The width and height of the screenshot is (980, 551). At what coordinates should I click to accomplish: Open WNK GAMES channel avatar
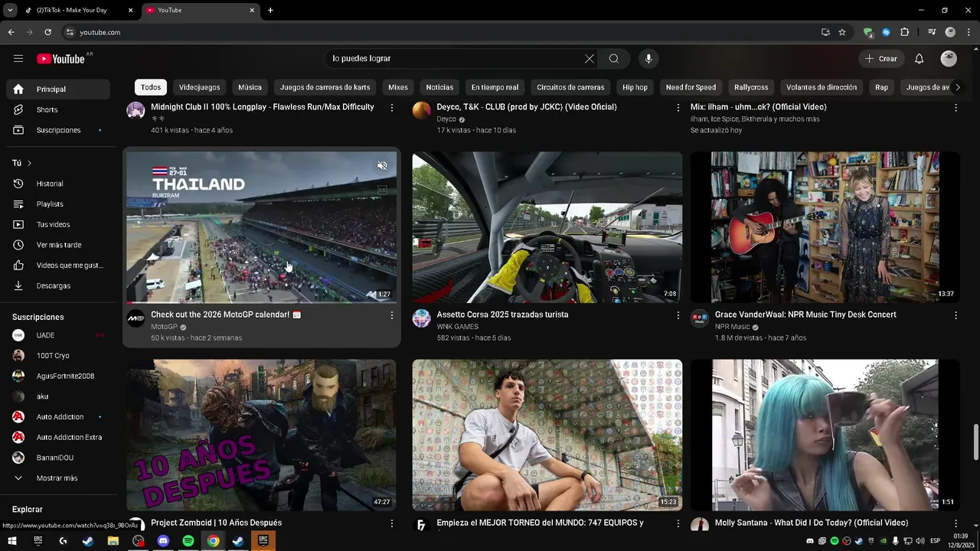pos(422,318)
